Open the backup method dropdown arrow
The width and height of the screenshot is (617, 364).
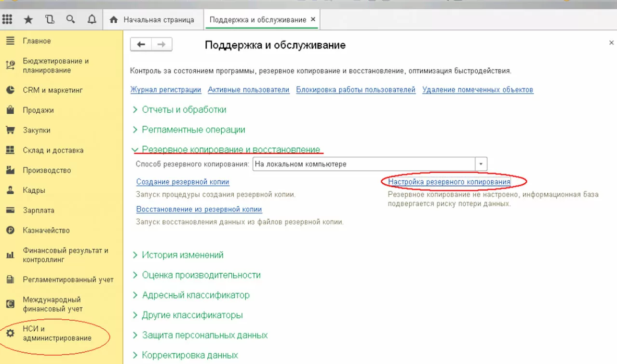tap(481, 164)
